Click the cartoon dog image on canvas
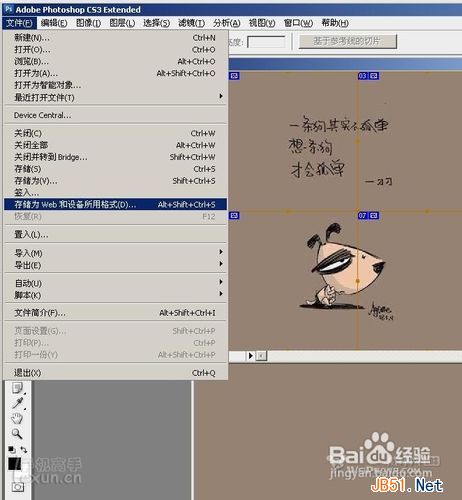Screen dimensions: 462x500 pyautogui.click(x=343, y=267)
